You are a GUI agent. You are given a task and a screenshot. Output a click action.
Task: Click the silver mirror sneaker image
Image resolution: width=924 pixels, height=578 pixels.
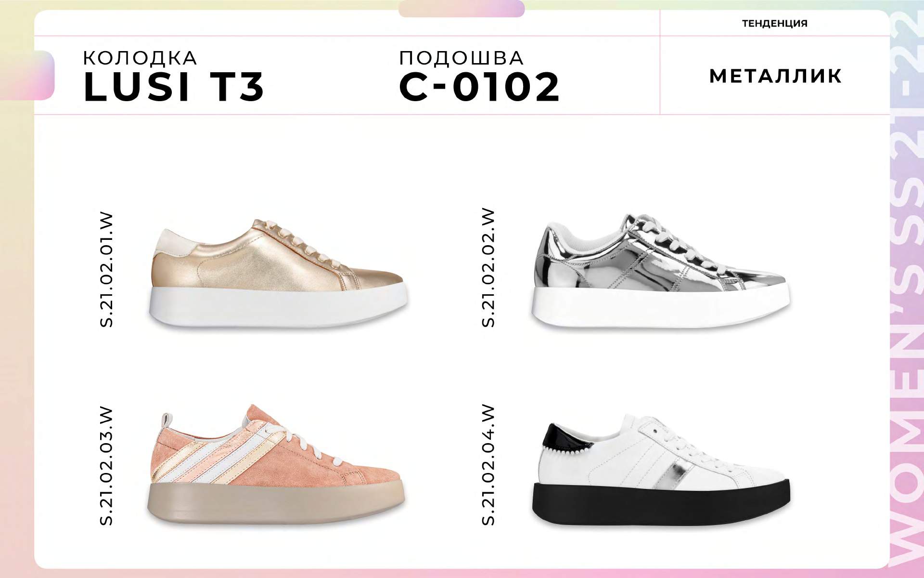coord(661,271)
